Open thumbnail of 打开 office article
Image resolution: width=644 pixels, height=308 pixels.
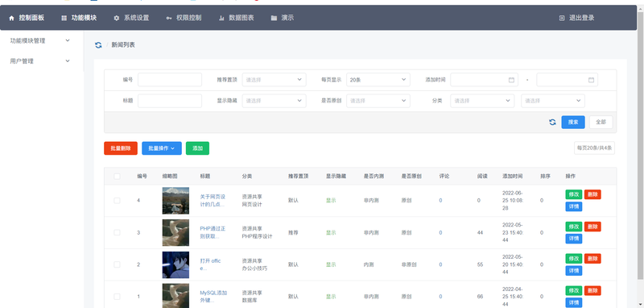click(175, 264)
